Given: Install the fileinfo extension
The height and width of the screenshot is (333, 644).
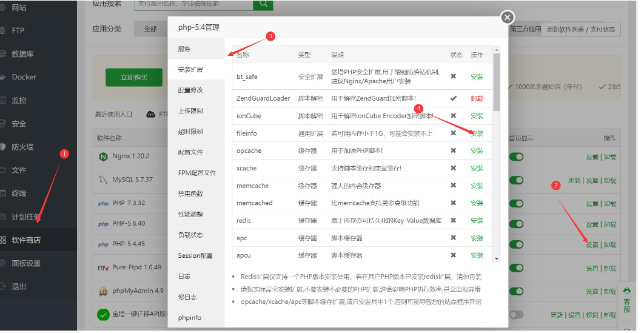Looking at the screenshot, I should tap(477, 133).
